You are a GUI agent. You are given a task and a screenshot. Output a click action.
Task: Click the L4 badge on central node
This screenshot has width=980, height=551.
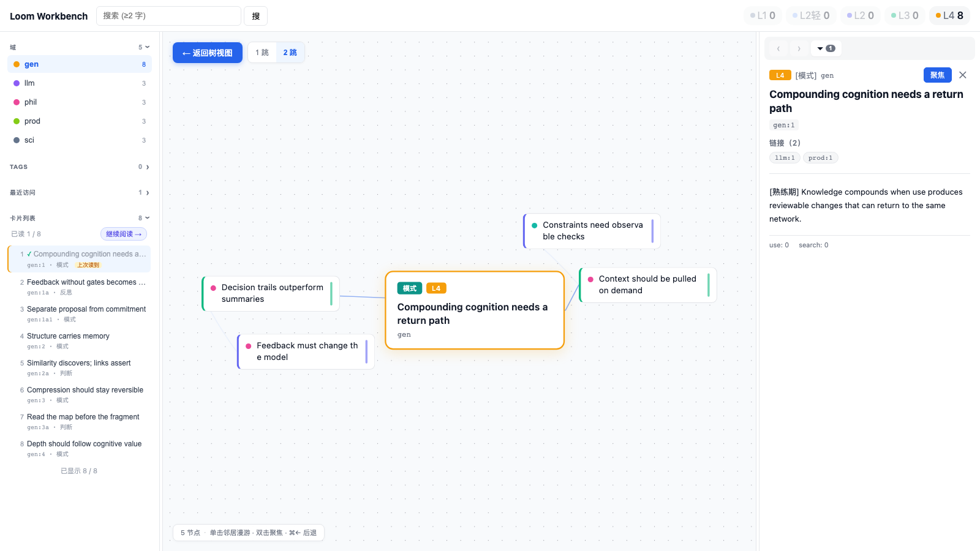(x=436, y=288)
